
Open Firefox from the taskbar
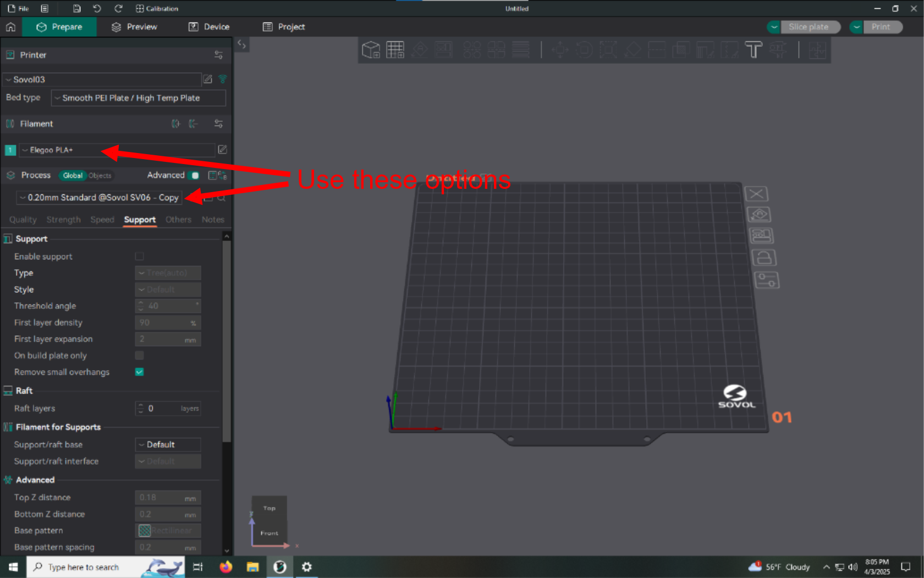[x=226, y=567]
